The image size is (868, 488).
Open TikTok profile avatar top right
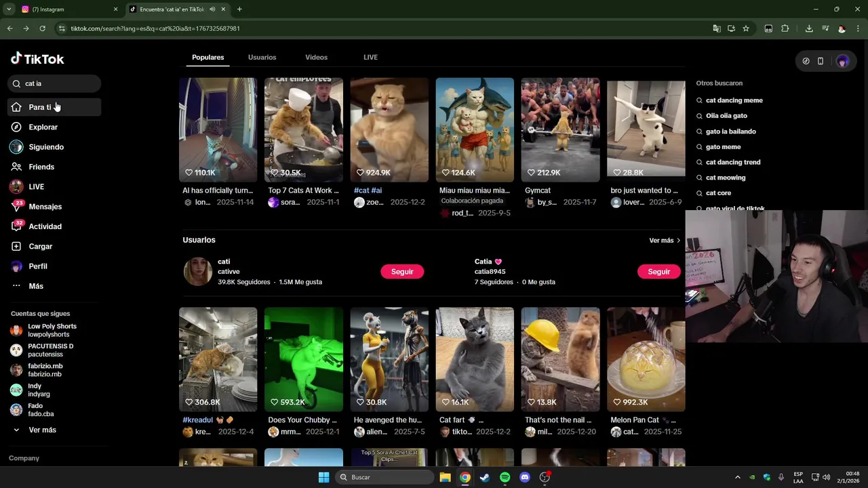(842, 61)
